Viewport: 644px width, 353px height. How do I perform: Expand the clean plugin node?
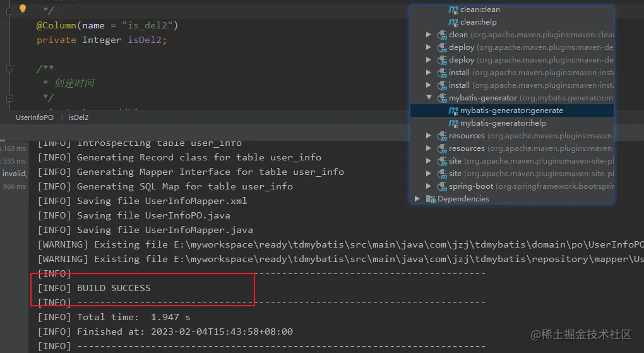click(x=429, y=35)
